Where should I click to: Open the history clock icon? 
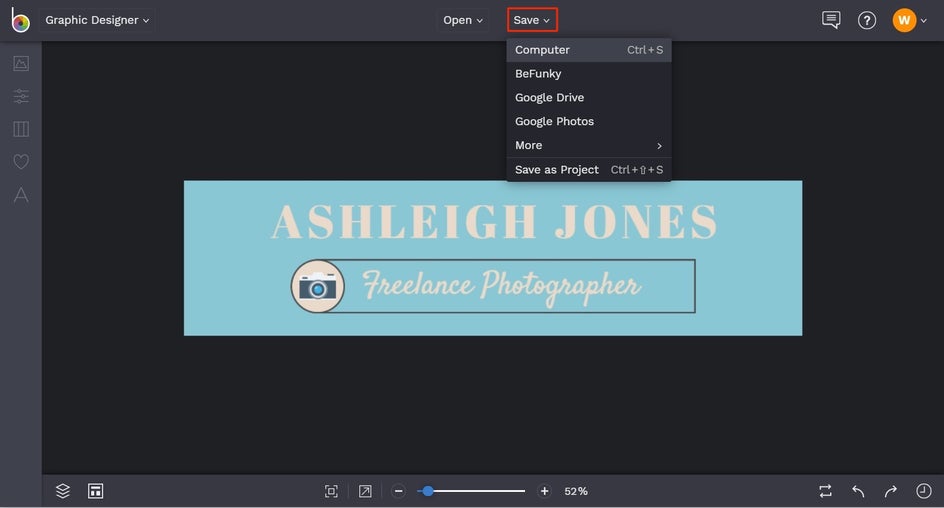[x=924, y=491]
